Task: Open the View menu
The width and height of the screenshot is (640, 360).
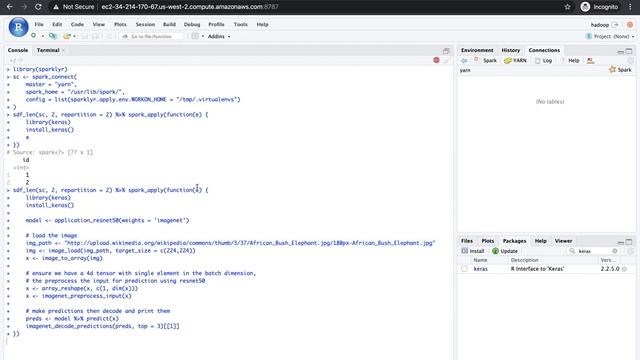Action: (x=98, y=24)
